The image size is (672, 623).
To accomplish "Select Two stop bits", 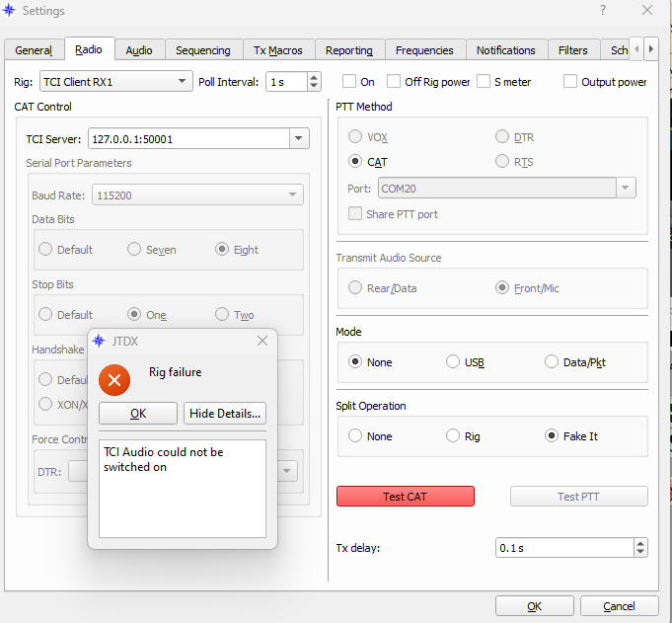I will tap(222, 314).
